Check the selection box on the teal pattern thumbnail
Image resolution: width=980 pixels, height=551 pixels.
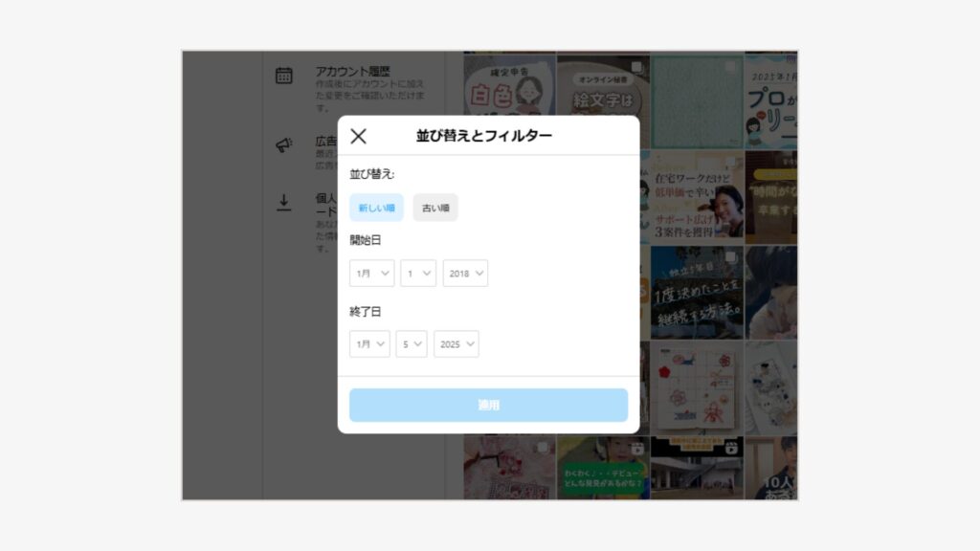point(728,66)
